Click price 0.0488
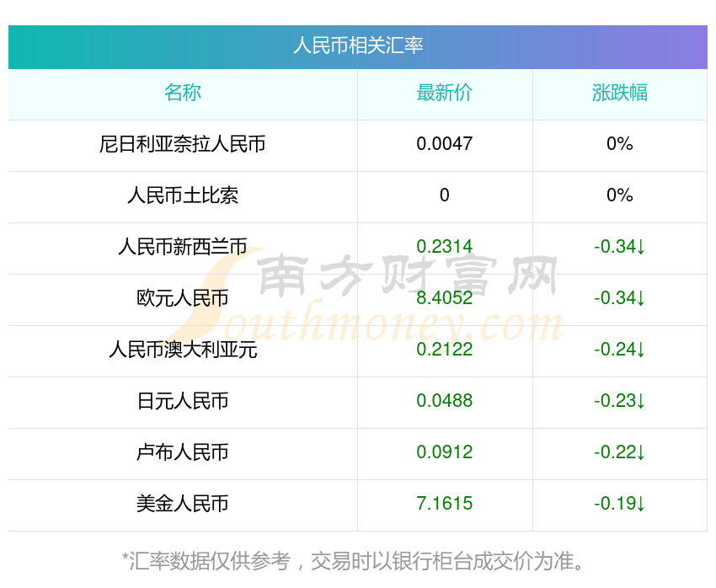This screenshot has height=588, width=716. tap(444, 401)
